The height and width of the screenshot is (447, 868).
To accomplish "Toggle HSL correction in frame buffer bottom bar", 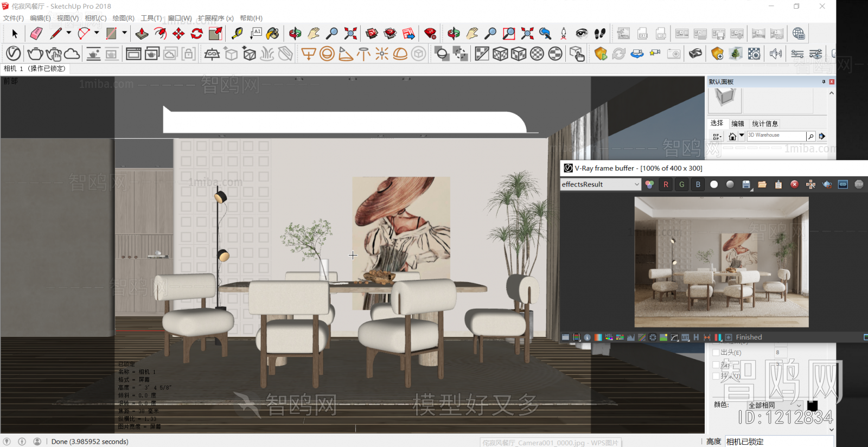I will click(609, 337).
